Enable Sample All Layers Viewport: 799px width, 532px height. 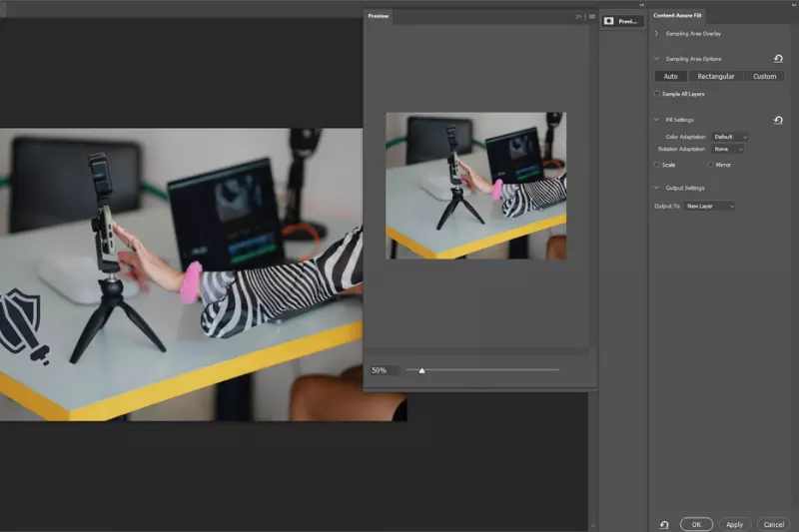657,94
